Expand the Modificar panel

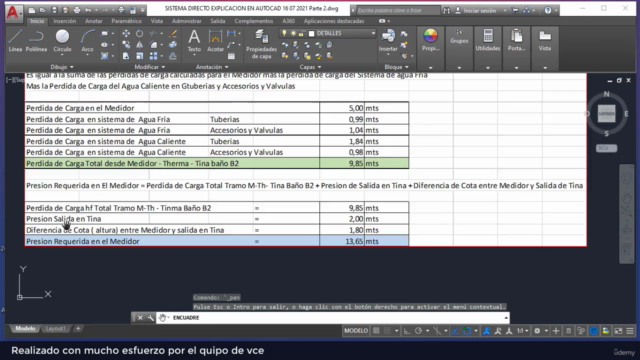(150, 67)
